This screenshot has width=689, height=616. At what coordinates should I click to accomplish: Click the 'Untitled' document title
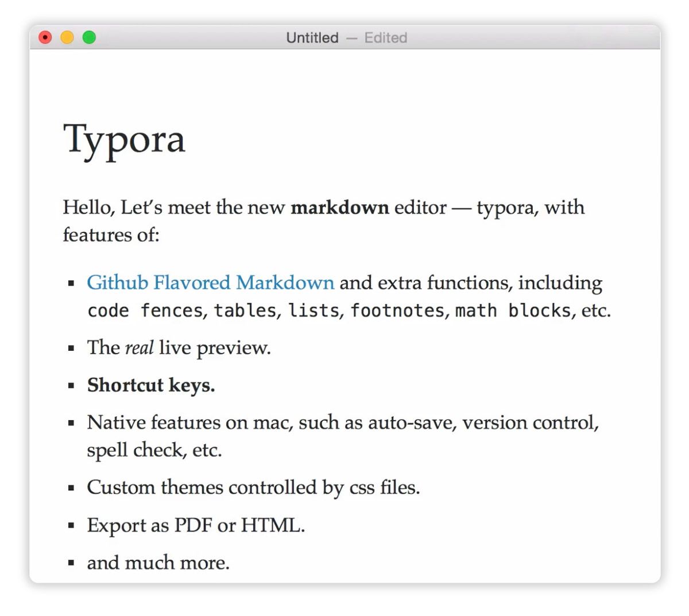pyautogui.click(x=312, y=38)
